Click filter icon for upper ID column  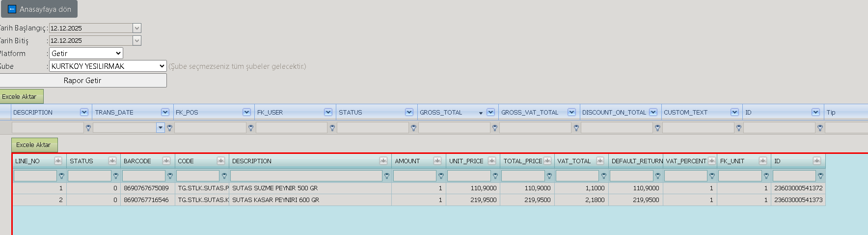820,128
